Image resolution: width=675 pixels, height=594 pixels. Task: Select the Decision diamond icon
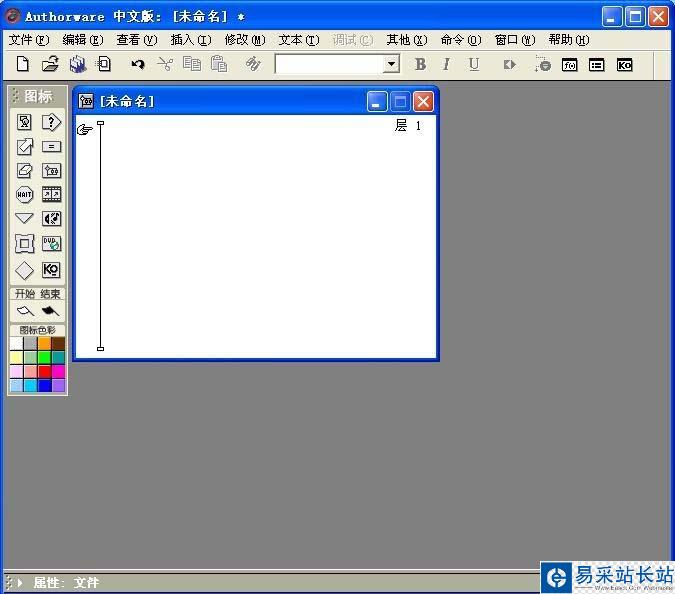pos(24,270)
